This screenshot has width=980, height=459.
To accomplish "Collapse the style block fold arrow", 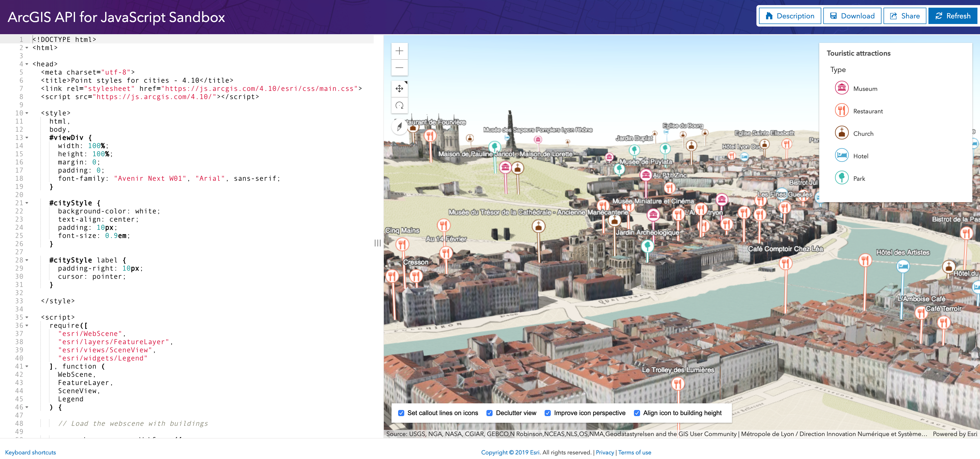I will click(x=27, y=113).
